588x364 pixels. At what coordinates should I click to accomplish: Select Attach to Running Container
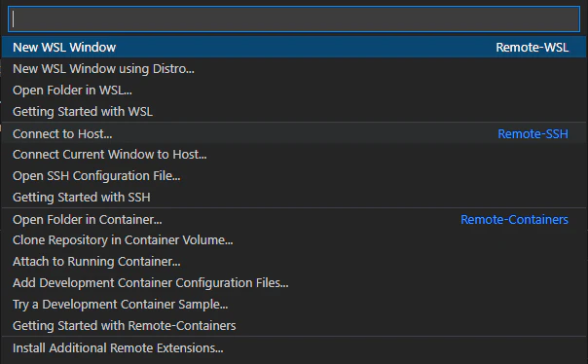(x=294, y=261)
